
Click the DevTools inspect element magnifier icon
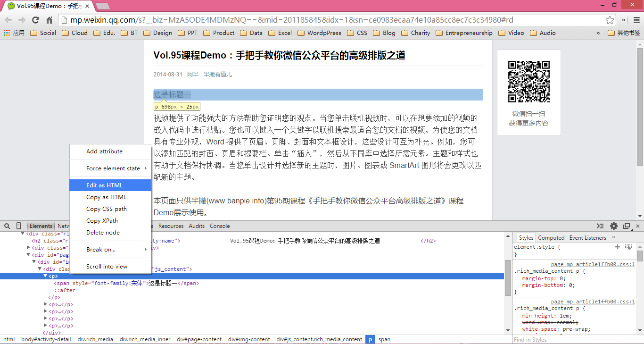tap(7, 226)
